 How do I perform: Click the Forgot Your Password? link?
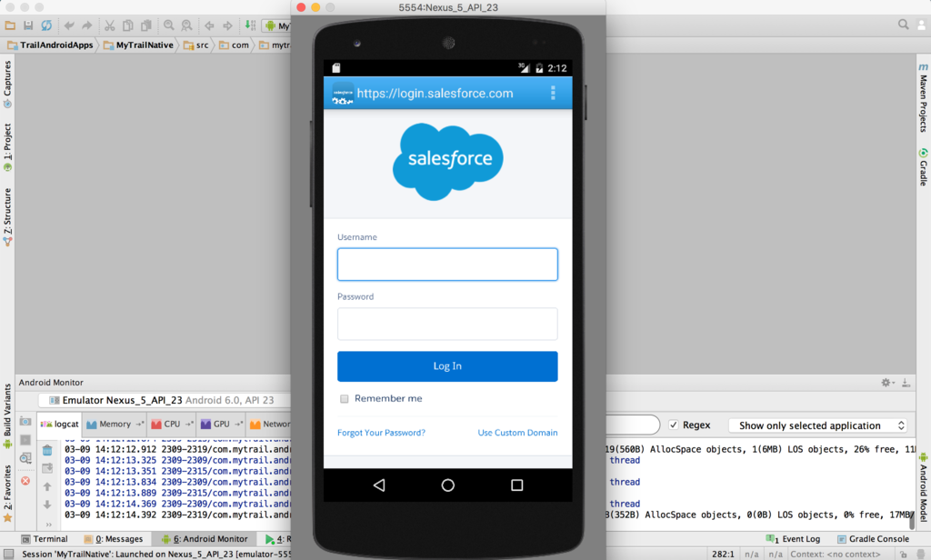tap(381, 433)
